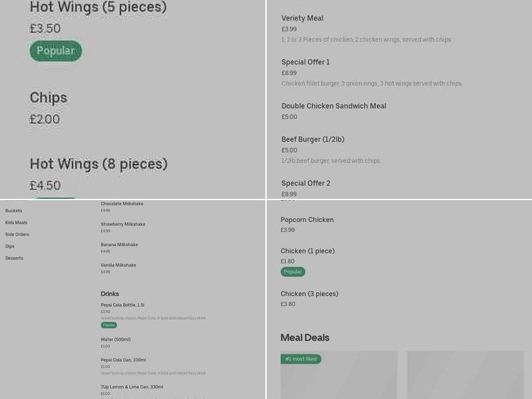The image size is (532, 399).
Task: Open the Desserts menu section
Action: click(15, 258)
